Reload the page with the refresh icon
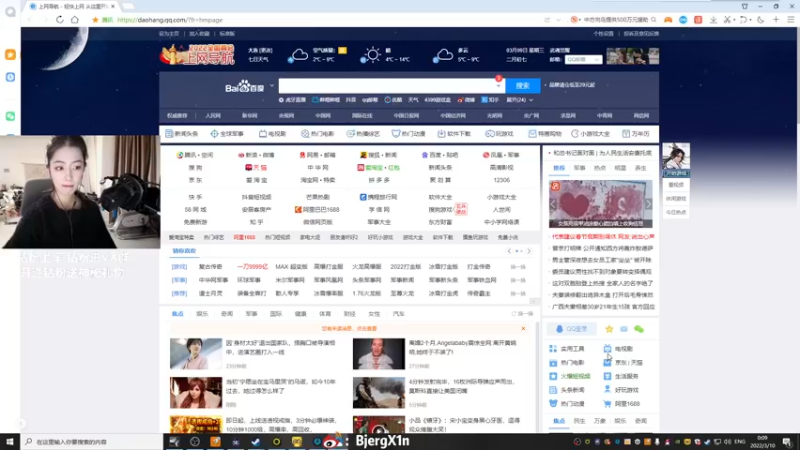The height and width of the screenshot is (450, 800). [60, 19]
